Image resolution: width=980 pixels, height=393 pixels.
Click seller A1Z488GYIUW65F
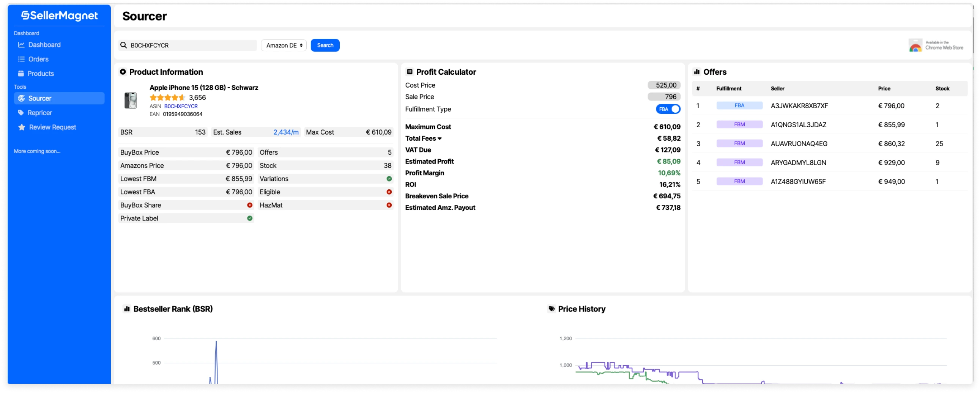point(798,182)
